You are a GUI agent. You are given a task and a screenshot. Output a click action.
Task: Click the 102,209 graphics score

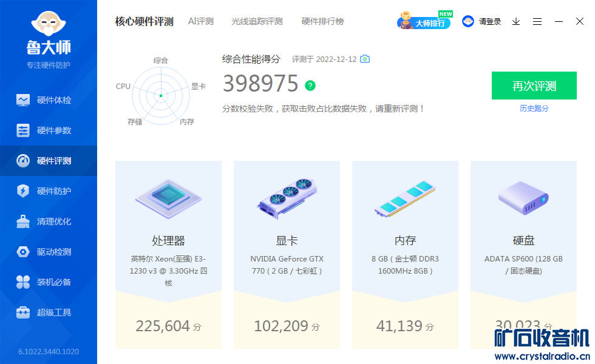287,326
